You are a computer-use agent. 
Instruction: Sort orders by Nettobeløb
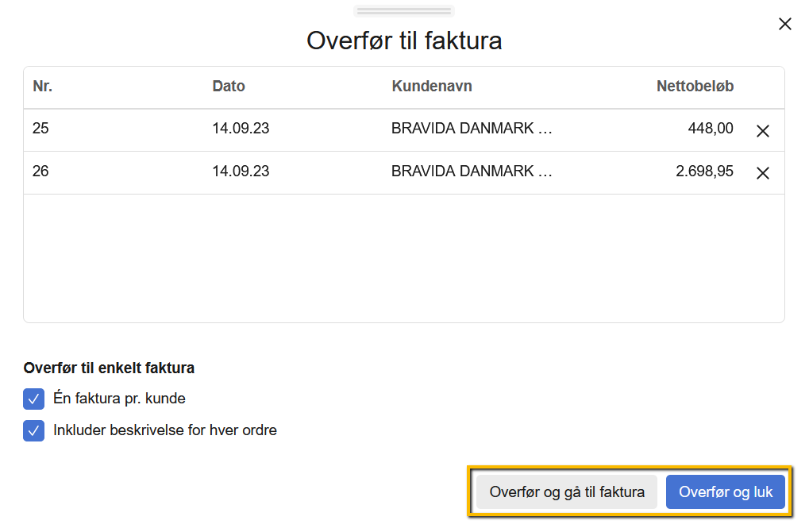(x=695, y=87)
